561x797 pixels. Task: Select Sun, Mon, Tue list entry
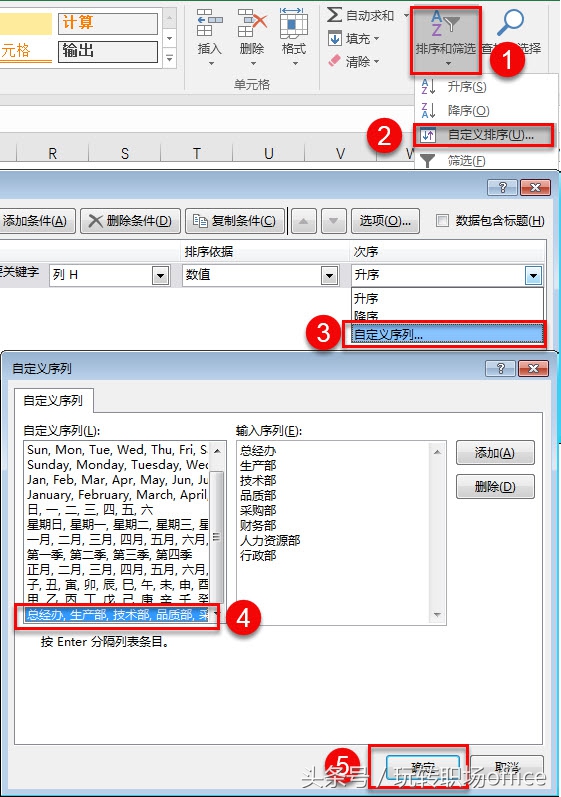[x=117, y=450]
